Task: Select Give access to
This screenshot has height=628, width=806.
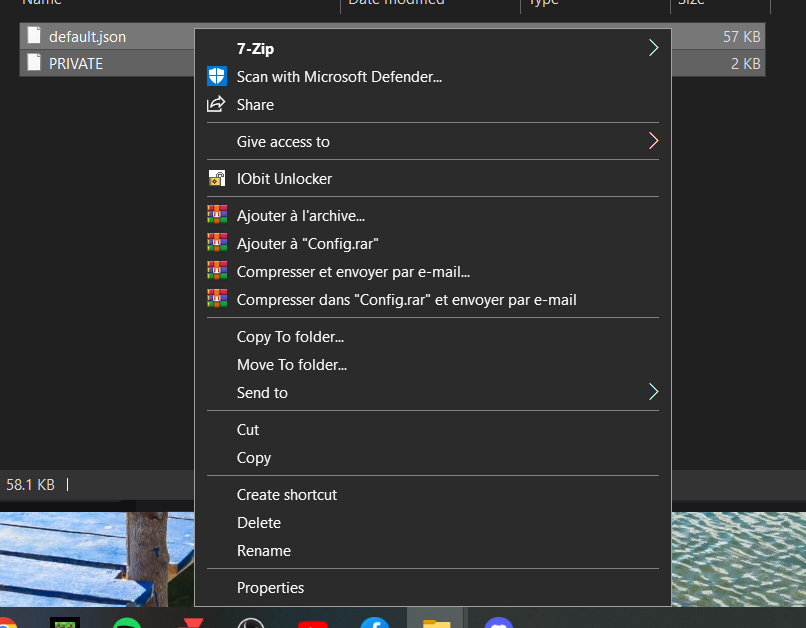Action: [433, 141]
